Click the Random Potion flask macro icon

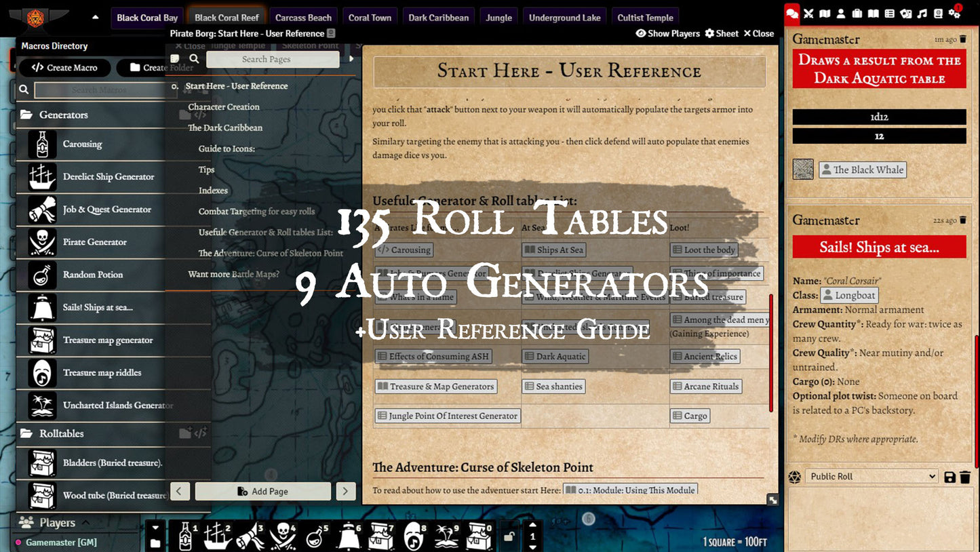pos(42,275)
